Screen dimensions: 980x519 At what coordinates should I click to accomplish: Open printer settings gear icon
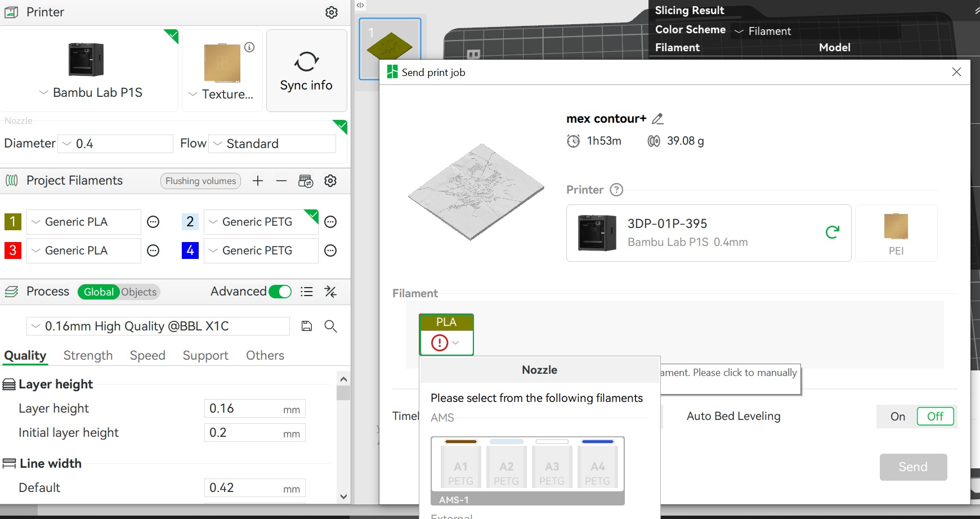[x=332, y=12]
